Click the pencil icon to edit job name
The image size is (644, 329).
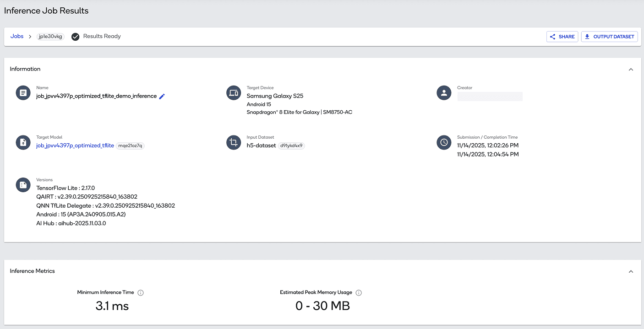click(162, 96)
